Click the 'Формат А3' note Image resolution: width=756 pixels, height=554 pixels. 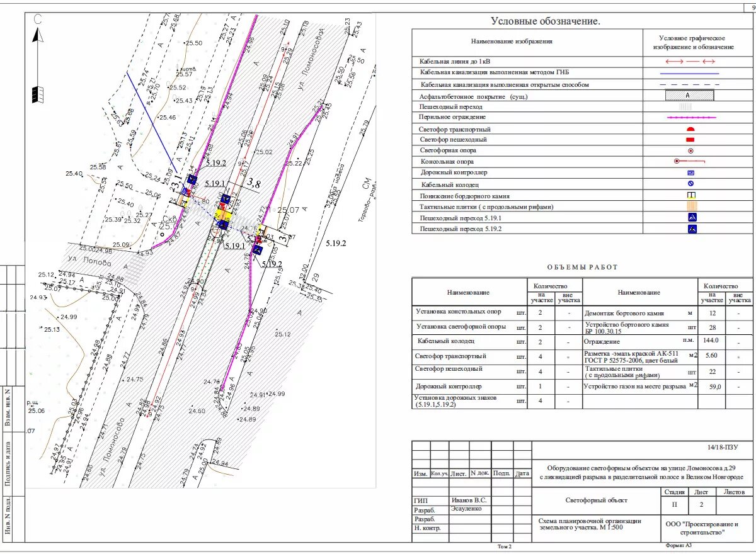coord(679,545)
